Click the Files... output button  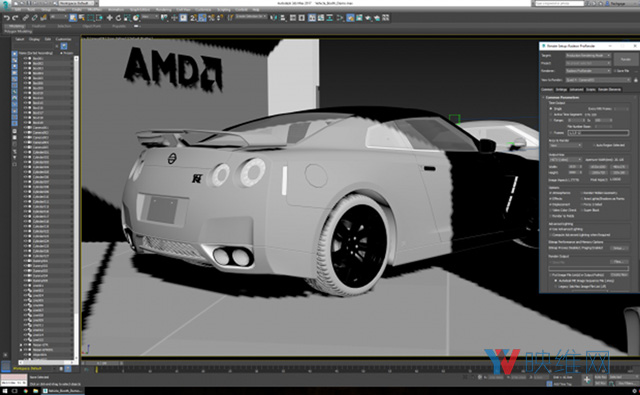[619, 262]
